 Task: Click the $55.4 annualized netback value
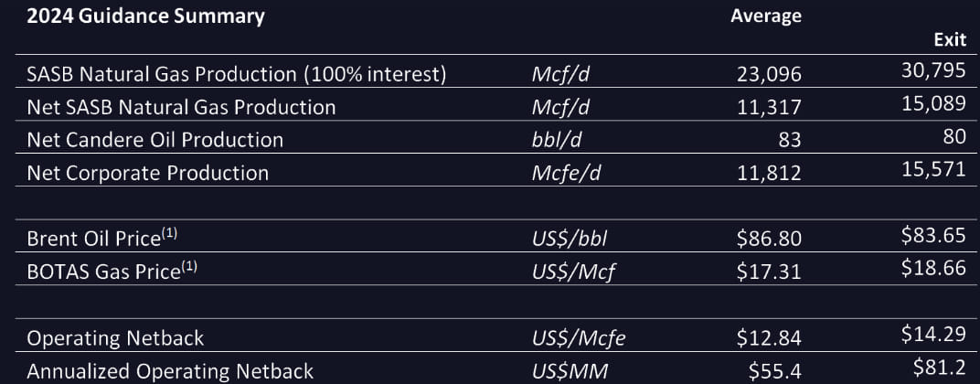point(774,371)
